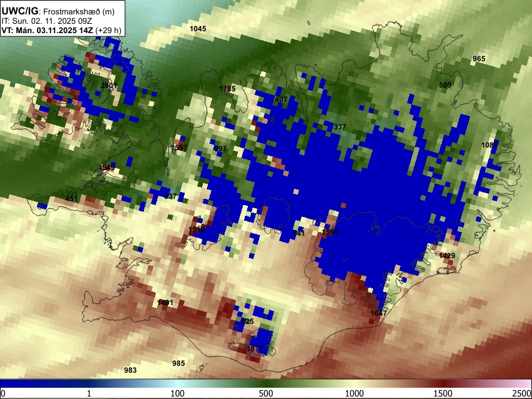Click the map value 1549
This screenshot has width=532, height=399.
[x=106, y=168]
